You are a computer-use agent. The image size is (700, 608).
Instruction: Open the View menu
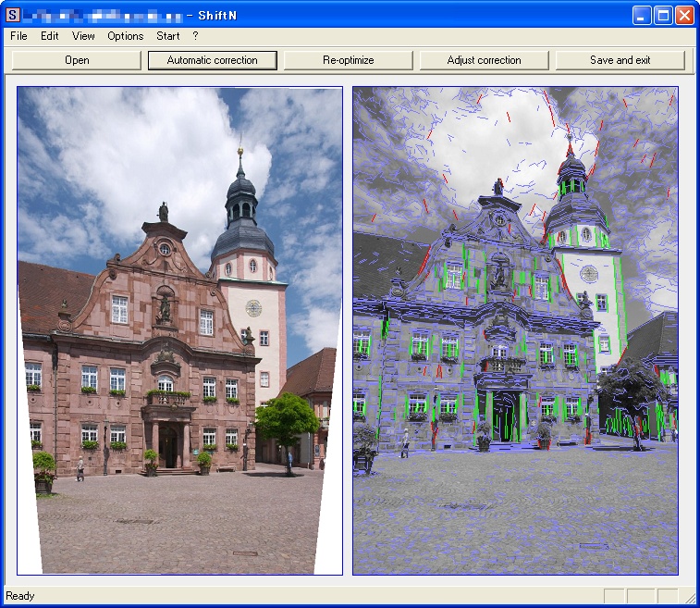tap(83, 36)
